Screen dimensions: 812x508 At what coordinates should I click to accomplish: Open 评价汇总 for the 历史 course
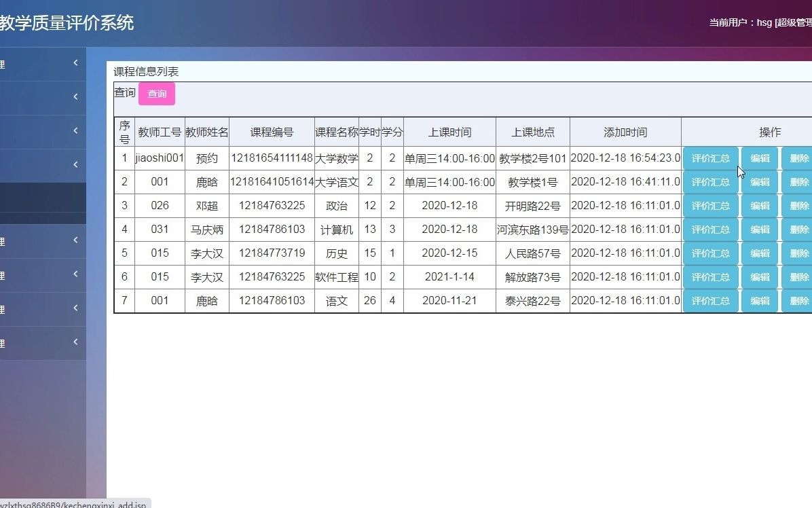pos(710,254)
